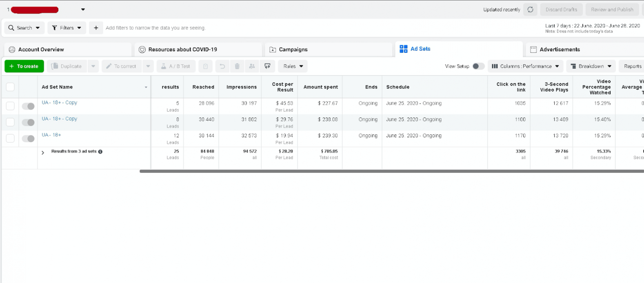Click the Duplicate button

point(67,66)
